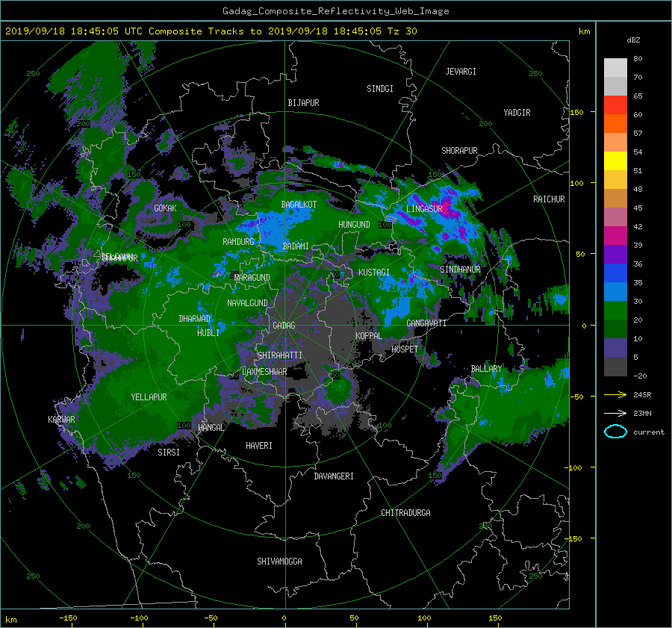Choose the orange 57-60 dBZ swatch
This screenshot has height=628, width=672.
(x=615, y=124)
